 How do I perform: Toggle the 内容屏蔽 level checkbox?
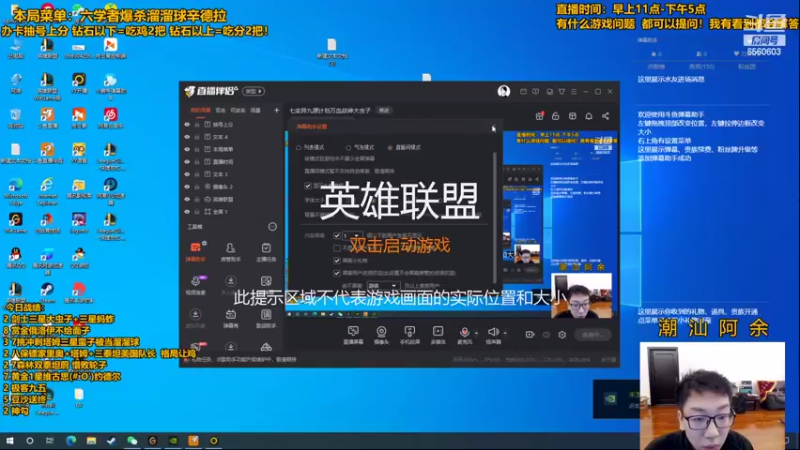pos(337,235)
